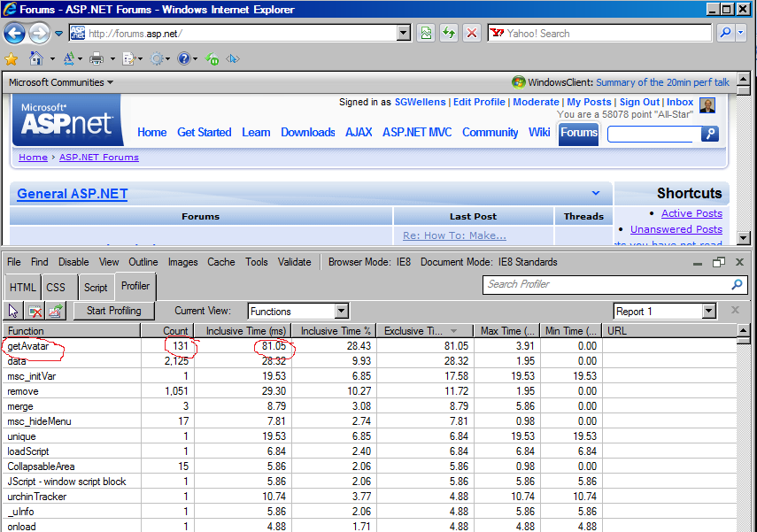Click the Home house icon in the toolbar
Screen dimensions: 757x532
tap(35, 59)
